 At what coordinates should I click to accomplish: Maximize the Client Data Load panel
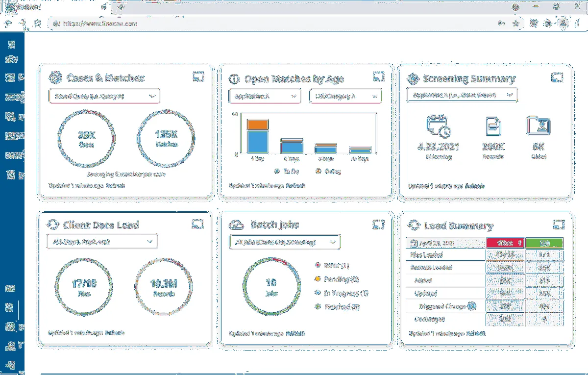197,224
